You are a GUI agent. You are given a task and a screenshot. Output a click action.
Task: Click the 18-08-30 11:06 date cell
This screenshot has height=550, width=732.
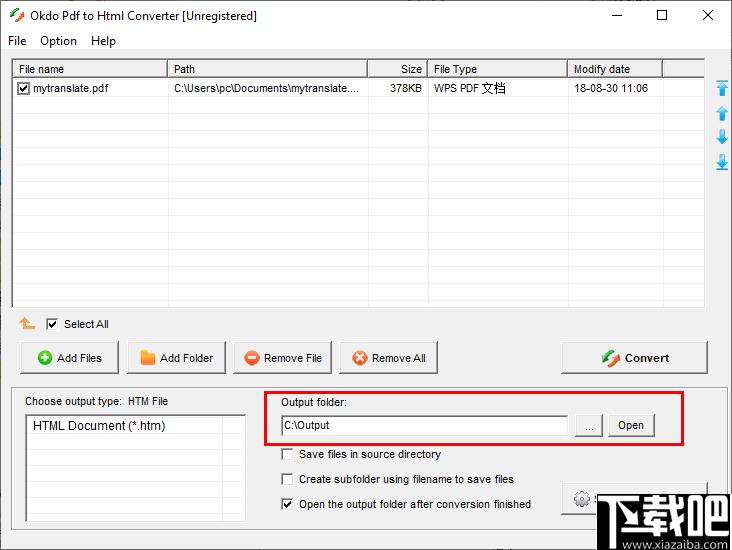611,88
